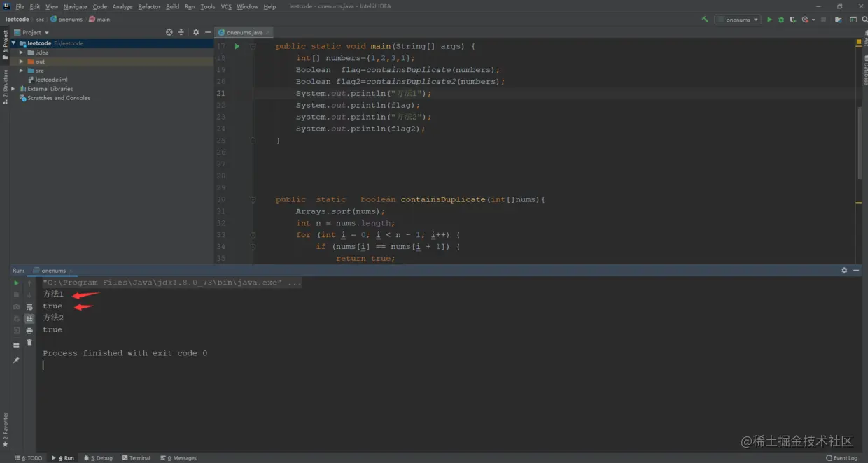
Task: Open the 0: Messages tool window
Action: [178, 458]
